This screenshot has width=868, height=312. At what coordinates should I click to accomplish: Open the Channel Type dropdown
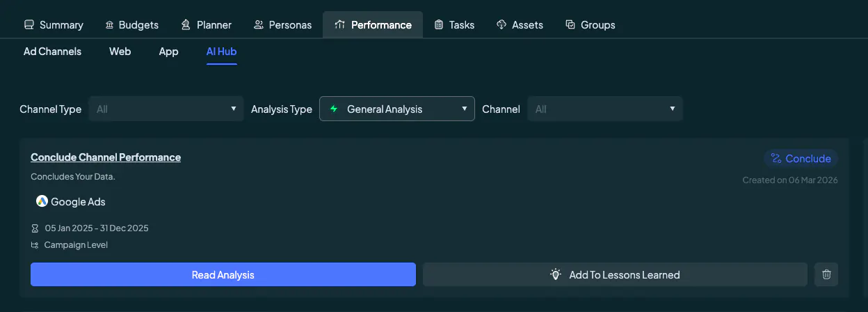click(x=166, y=109)
